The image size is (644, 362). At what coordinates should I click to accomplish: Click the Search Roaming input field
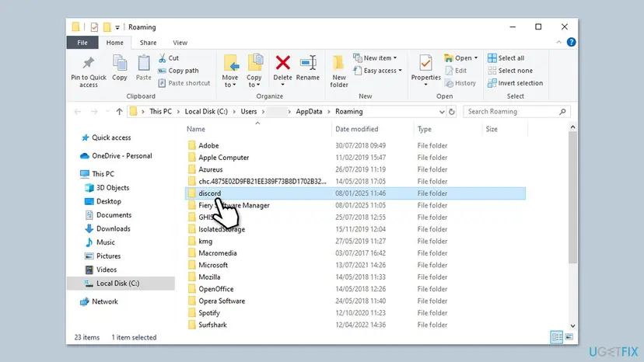(x=516, y=112)
